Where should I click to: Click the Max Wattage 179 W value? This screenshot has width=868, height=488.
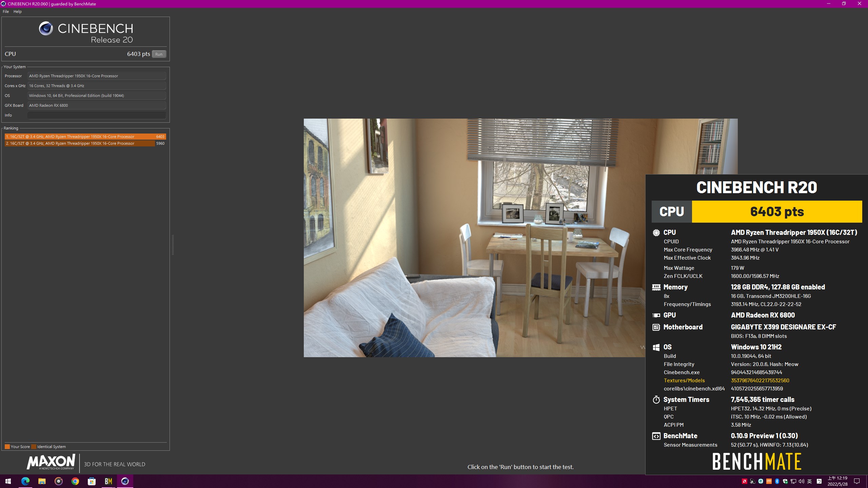click(737, 268)
